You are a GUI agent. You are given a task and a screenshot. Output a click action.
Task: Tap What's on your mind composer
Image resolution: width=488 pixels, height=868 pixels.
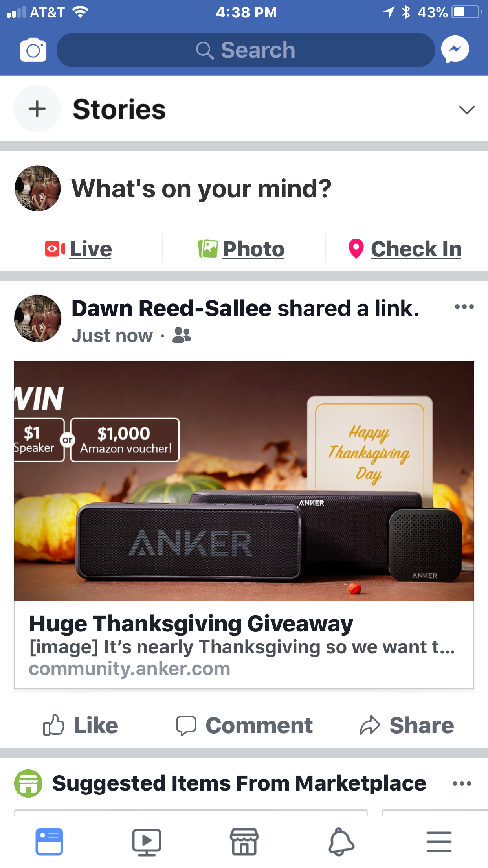click(201, 189)
